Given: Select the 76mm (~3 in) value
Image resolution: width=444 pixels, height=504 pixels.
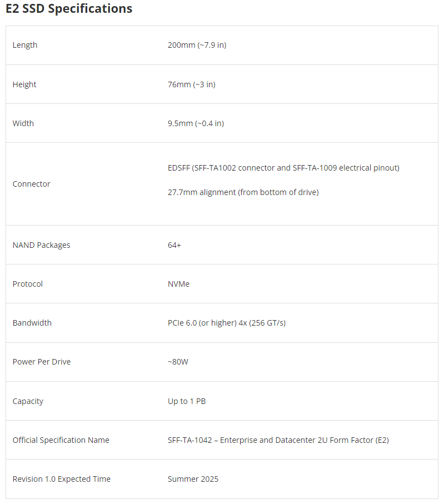Looking at the screenshot, I should coord(191,84).
